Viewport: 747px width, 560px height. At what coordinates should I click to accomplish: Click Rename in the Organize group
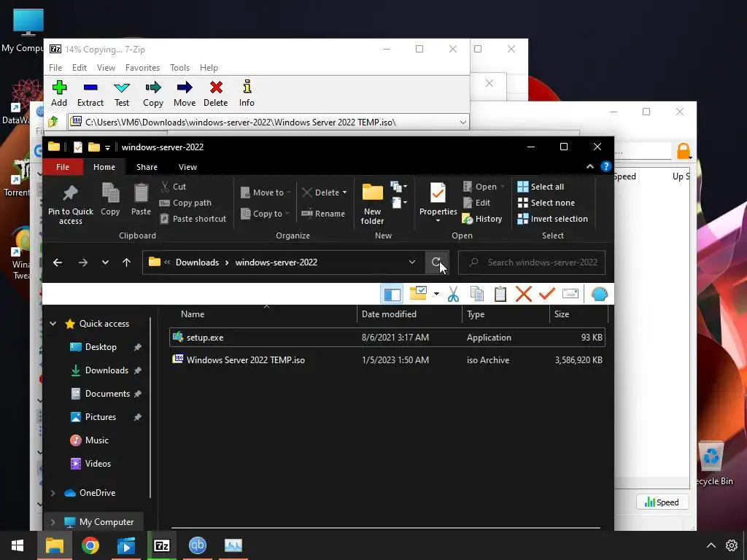click(x=323, y=214)
